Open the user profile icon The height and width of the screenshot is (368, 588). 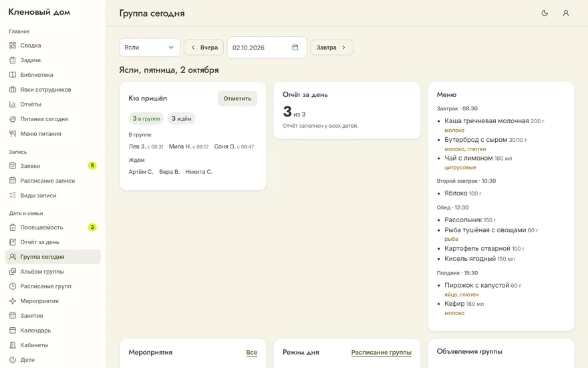point(566,13)
